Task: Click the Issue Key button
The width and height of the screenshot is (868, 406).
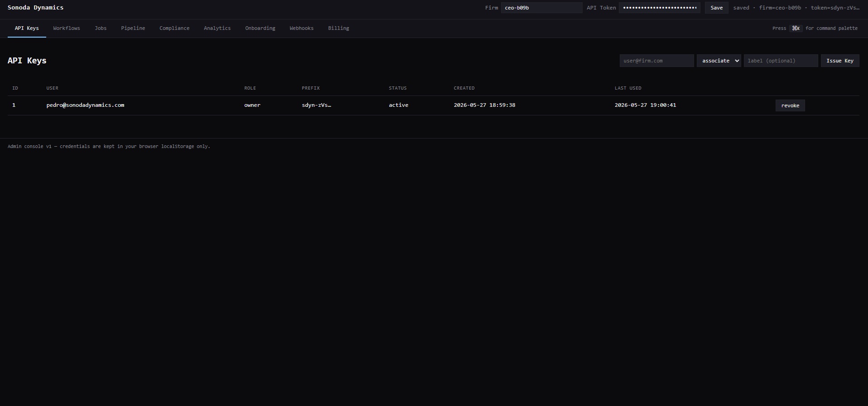Action: coord(840,61)
